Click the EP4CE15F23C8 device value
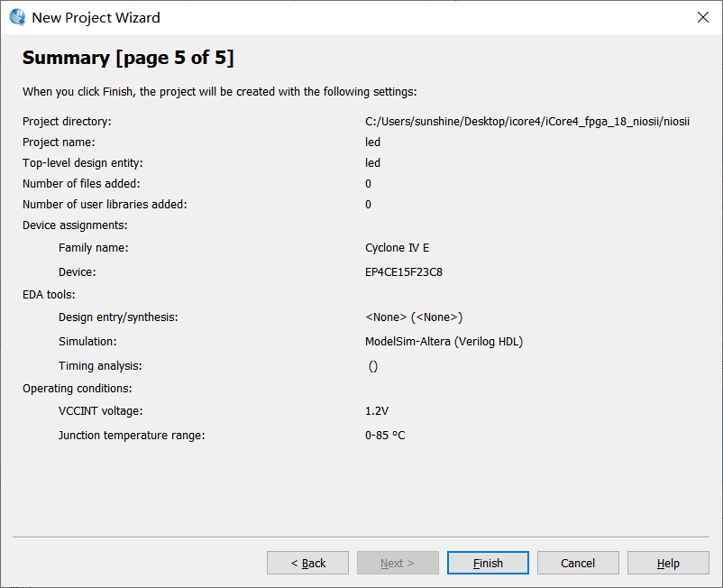 [x=403, y=272]
